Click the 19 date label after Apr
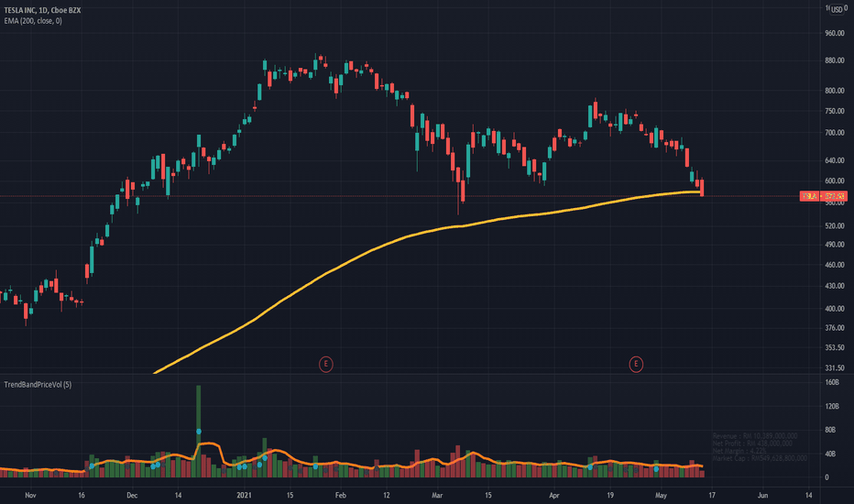Viewport: 854px width, 504px height. tap(610, 495)
